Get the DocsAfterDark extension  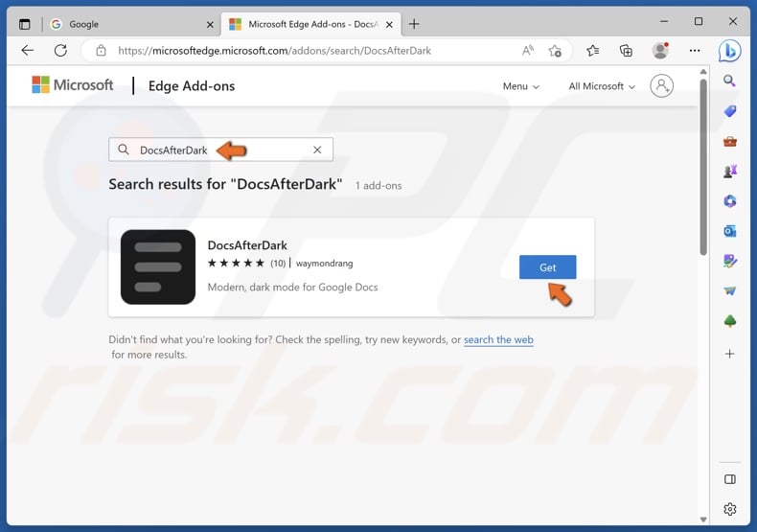(547, 267)
